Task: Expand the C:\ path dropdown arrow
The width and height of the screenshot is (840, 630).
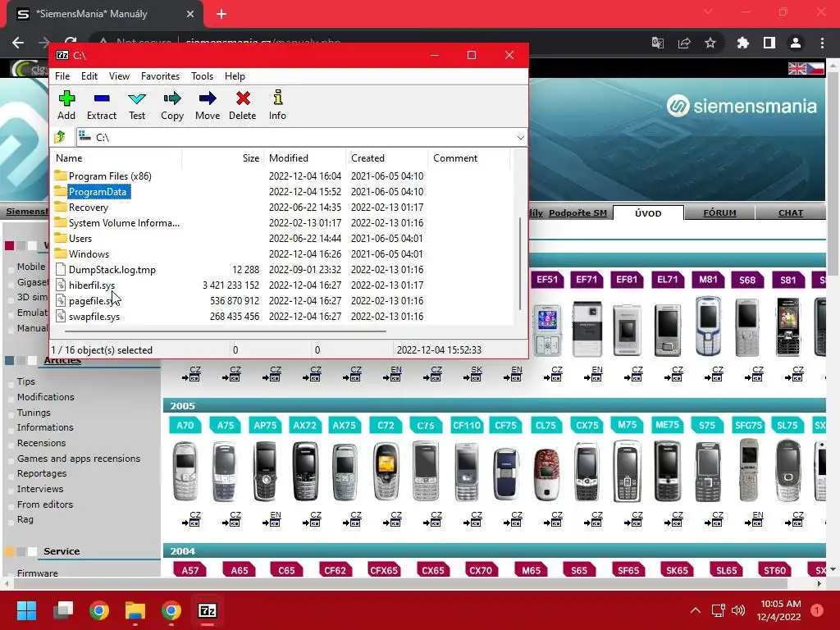Action: click(520, 138)
